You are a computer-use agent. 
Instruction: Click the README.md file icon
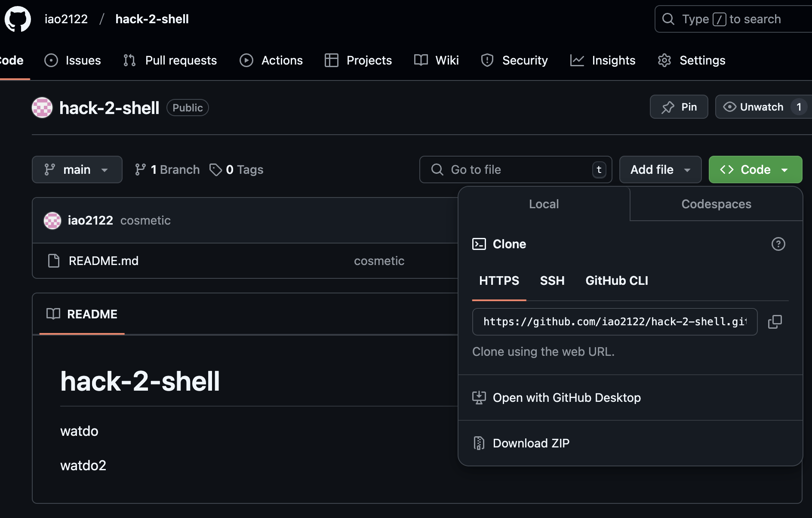54,261
